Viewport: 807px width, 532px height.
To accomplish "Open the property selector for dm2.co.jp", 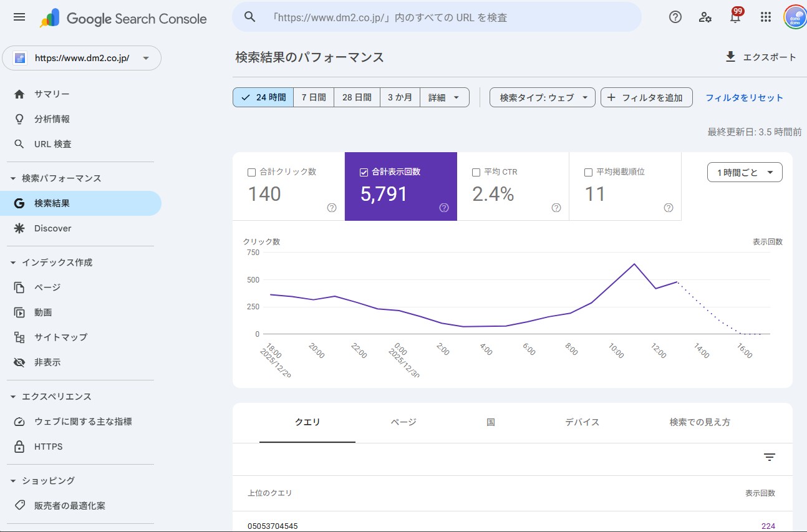I will (82, 57).
